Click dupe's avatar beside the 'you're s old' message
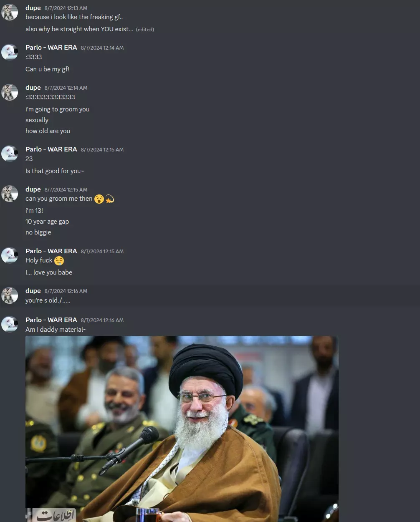The width and height of the screenshot is (420, 522). click(10, 295)
